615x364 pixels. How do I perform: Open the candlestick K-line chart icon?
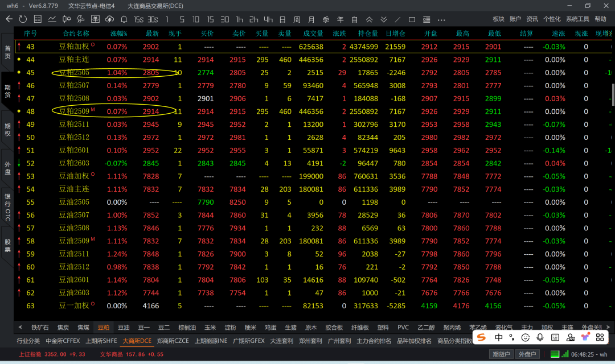(66, 19)
